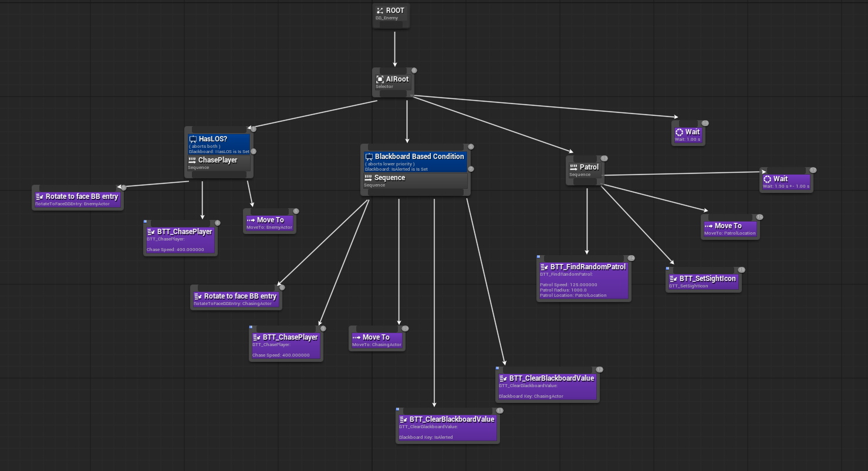
Task: Select the Move To PatrolLocation node
Action: tap(729, 227)
